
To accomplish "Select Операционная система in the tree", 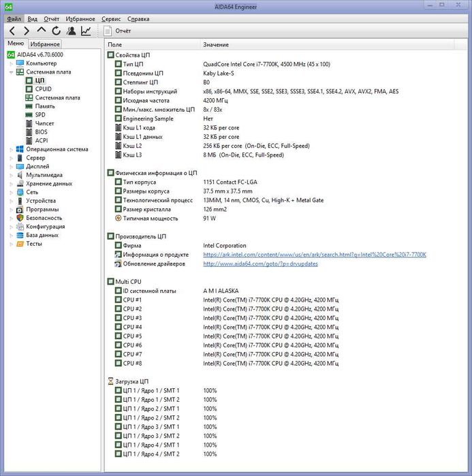I will coord(52,149).
